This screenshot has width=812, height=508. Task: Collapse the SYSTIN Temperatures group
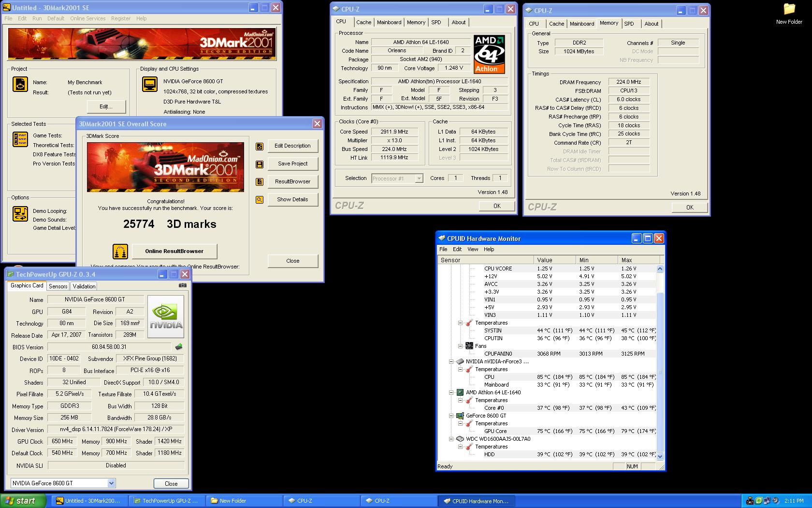tap(460, 323)
